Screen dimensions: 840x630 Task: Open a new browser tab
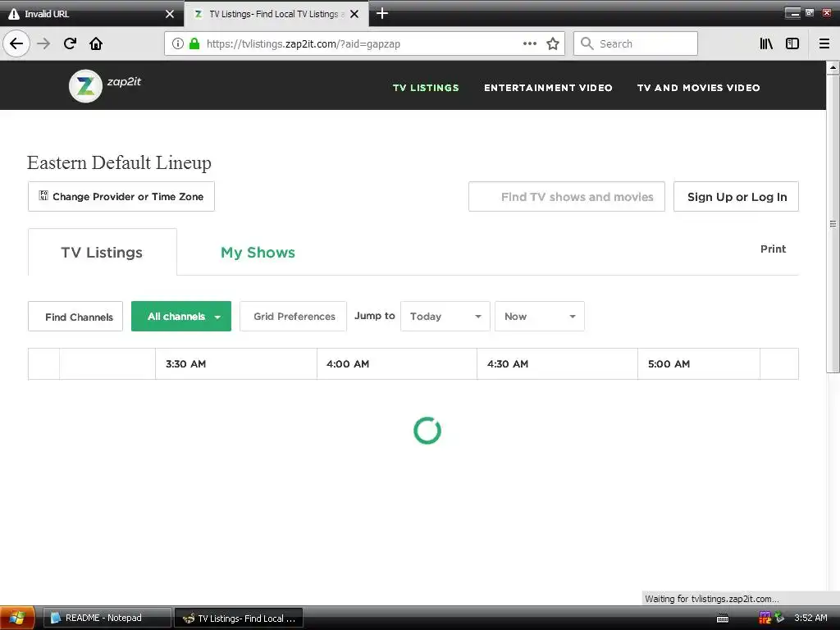tap(382, 13)
